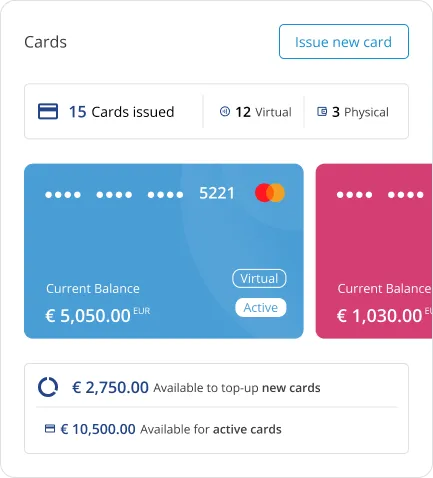The width and height of the screenshot is (433, 478).
Task: Click the 3 Physical cards filter
Action: coord(353,112)
